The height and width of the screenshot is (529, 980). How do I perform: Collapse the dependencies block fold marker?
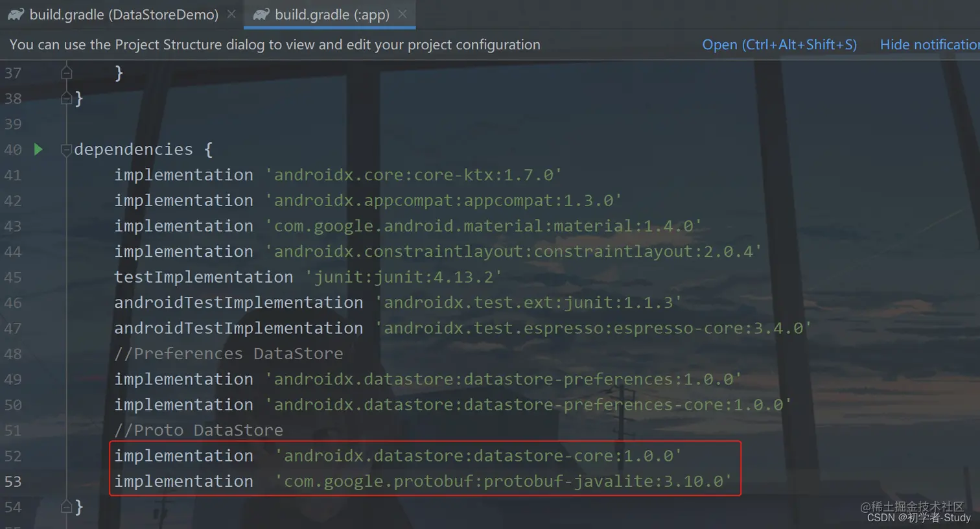[66, 150]
